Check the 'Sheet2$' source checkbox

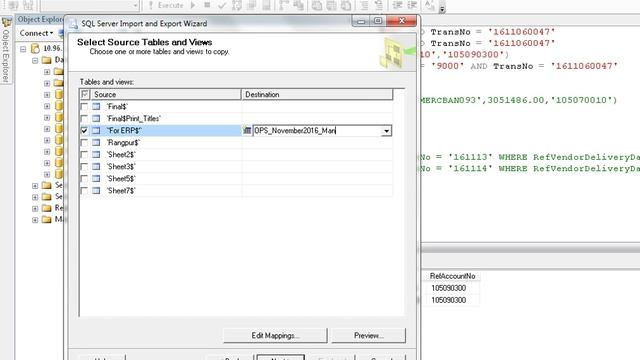[x=84, y=155]
